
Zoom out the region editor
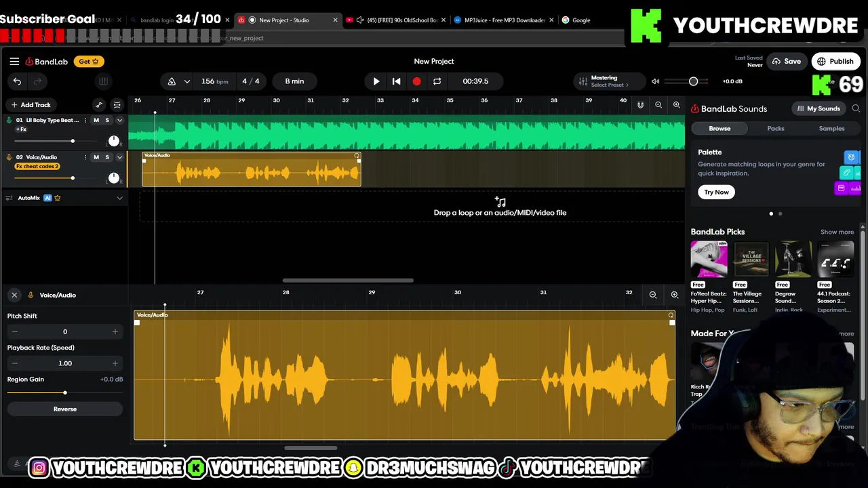[x=653, y=296]
